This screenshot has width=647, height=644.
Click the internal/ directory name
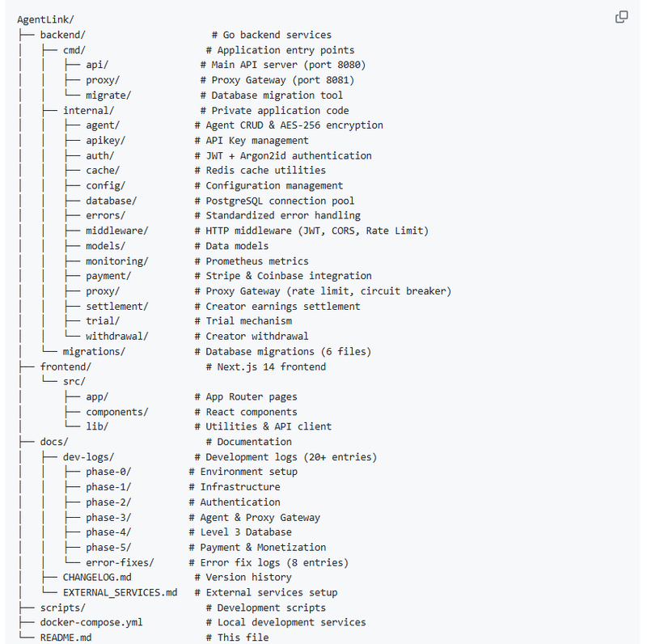point(88,110)
